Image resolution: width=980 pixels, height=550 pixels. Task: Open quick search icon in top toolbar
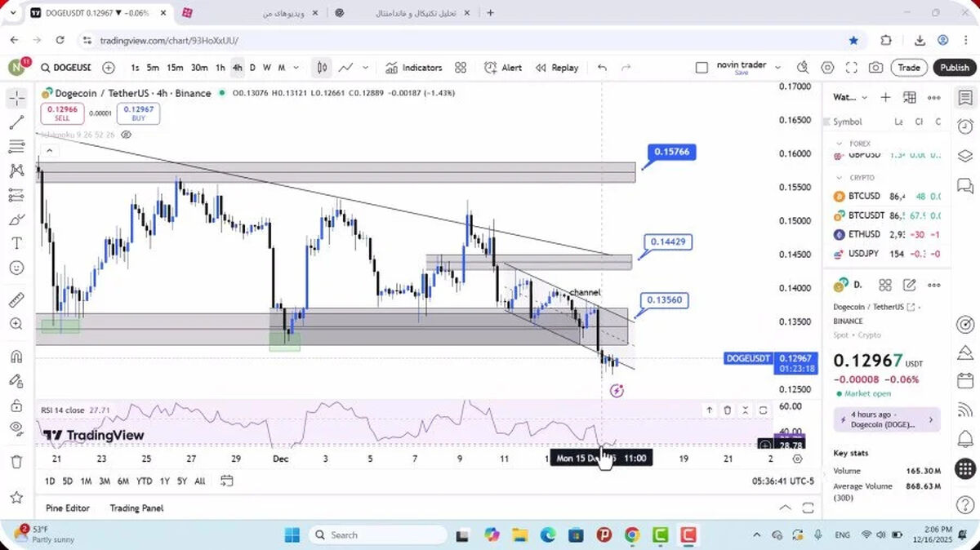pyautogui.click(x=803, y=68)
